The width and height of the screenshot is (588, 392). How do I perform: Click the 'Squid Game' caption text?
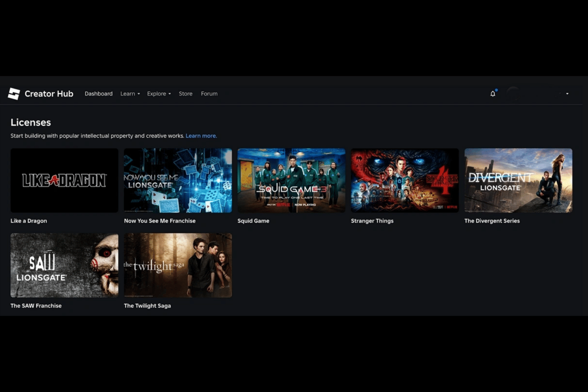point(253,221)
